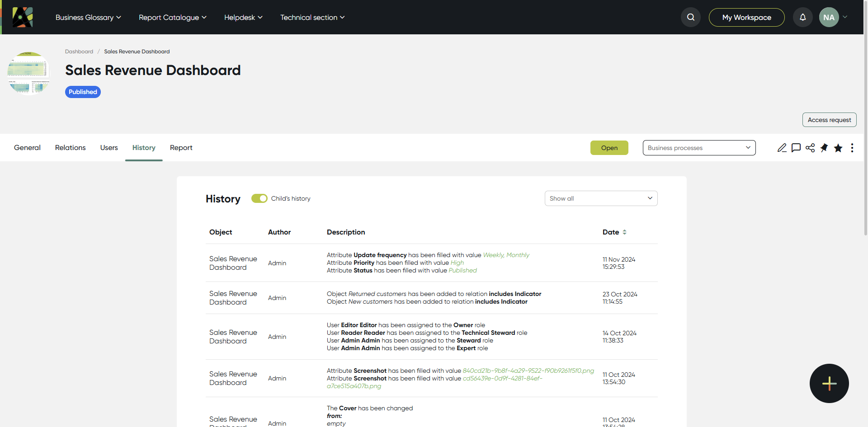Click the round plus floating button
This screenshot has width=868, height=427.
[x=829, y=383]
